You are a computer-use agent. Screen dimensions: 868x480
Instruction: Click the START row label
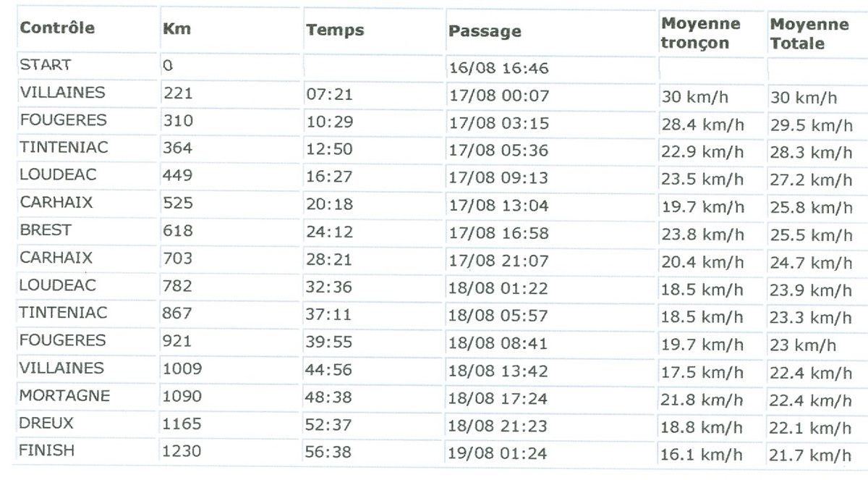45,64
